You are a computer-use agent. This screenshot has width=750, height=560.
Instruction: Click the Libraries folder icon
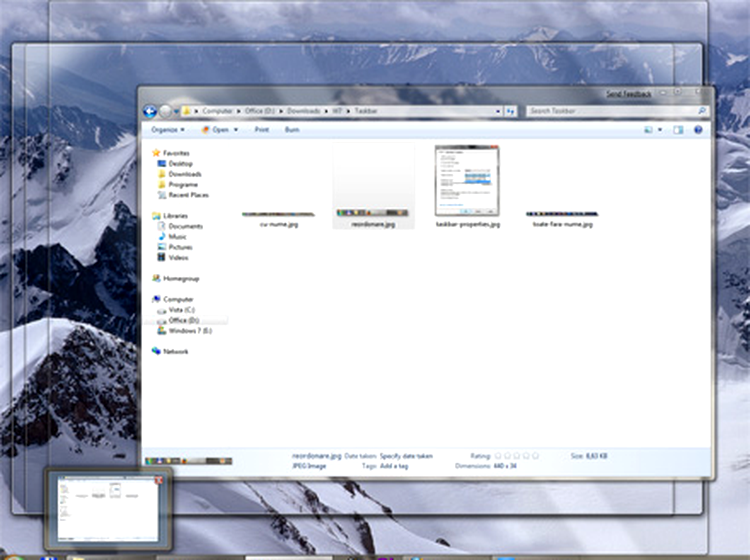pos(156,216)
